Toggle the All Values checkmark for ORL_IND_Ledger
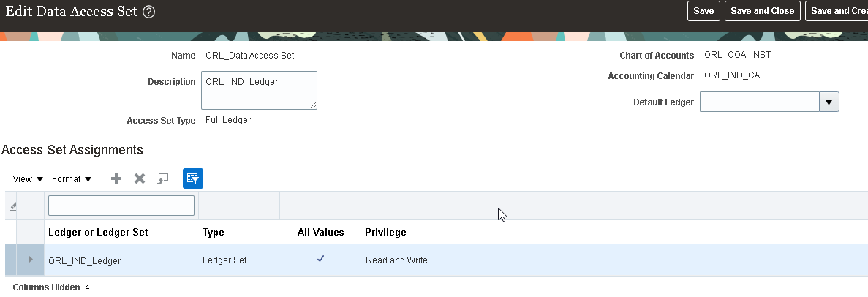The height and width of the screenshot is (297, 868). pos(320,259)
